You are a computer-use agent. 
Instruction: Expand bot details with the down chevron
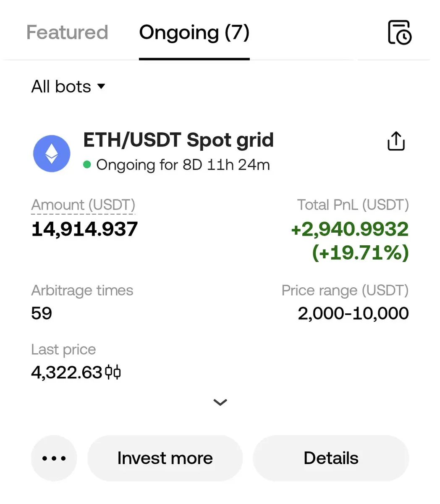click(220, 402)
